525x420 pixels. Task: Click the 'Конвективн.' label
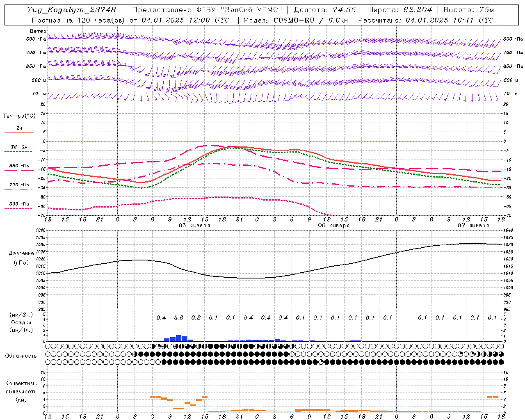(x=21, y=383)
